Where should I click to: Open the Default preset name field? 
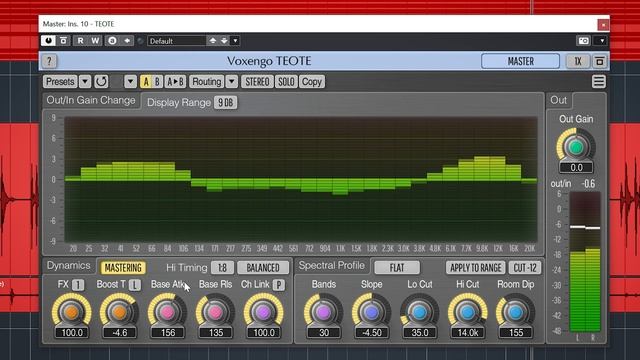point(177,41)
